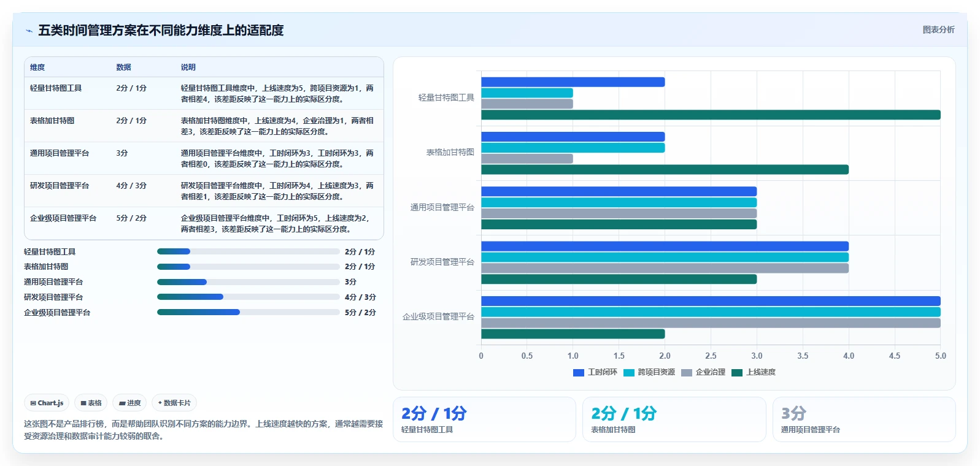
Task: Click the header icon beside the title
Action: (x=29, y=30)
